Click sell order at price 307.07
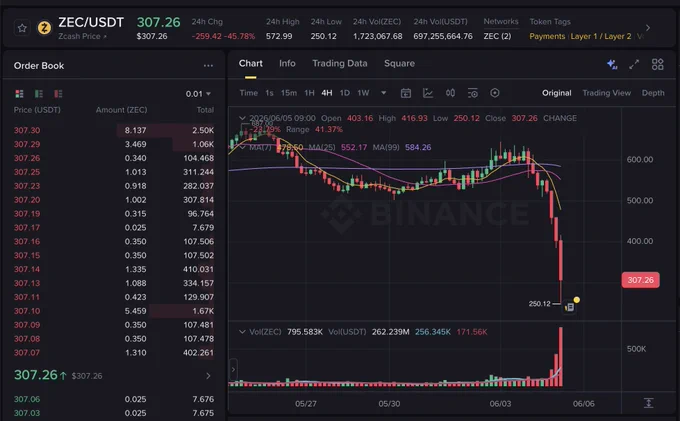Viewport: 680px width, 421px height. 114,352
